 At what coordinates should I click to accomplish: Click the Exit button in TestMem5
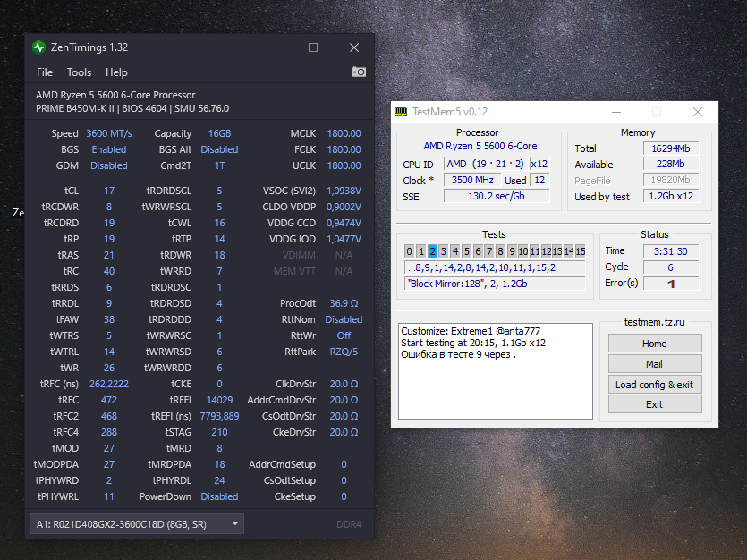tap(655, 404)
